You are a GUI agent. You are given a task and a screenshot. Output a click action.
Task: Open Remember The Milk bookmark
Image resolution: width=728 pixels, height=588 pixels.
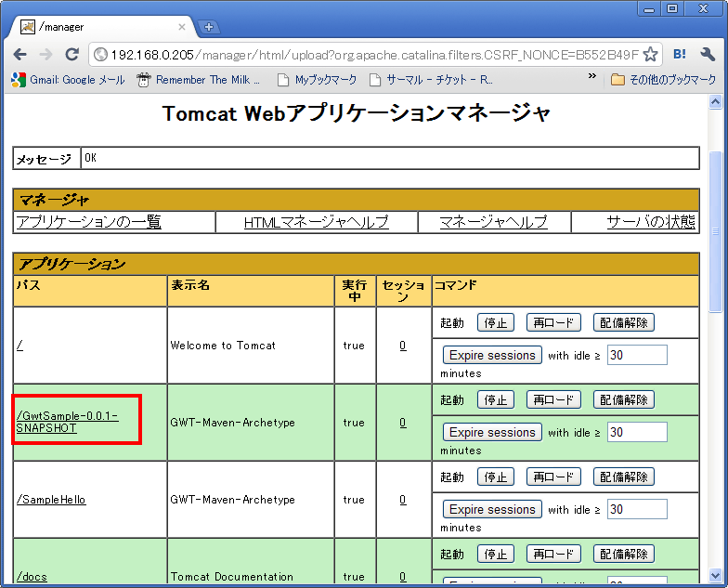point(199,80)
